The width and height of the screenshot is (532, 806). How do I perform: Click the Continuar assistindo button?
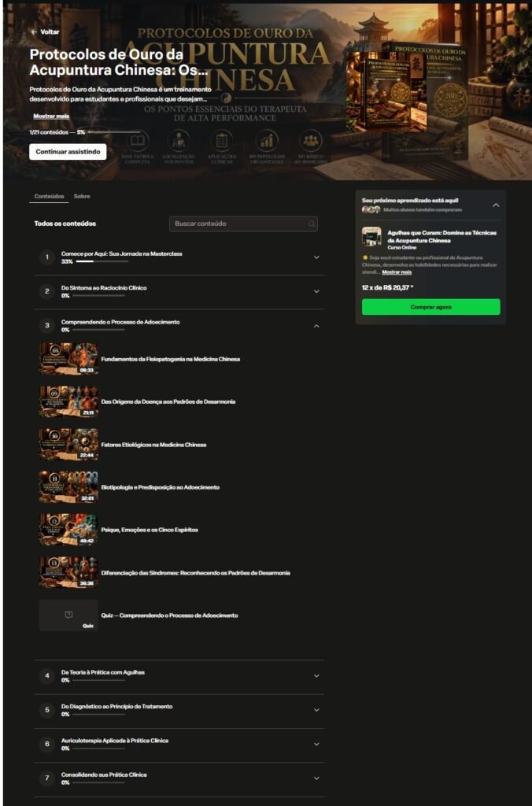(68, 152)
